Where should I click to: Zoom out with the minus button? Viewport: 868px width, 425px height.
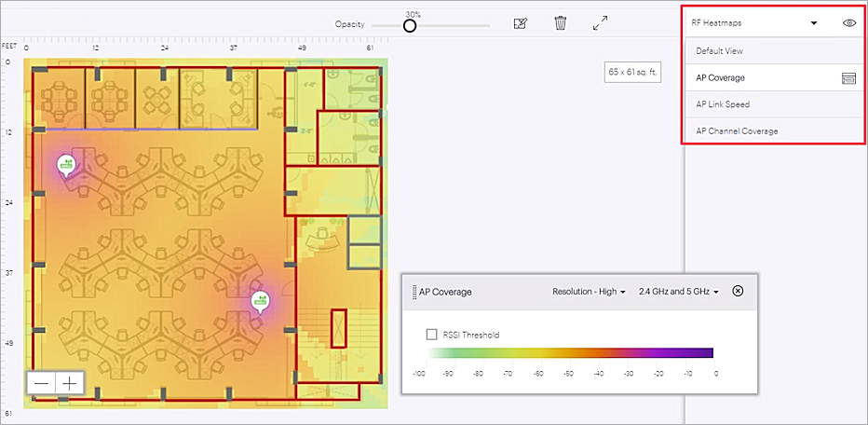tap(41, 383)
